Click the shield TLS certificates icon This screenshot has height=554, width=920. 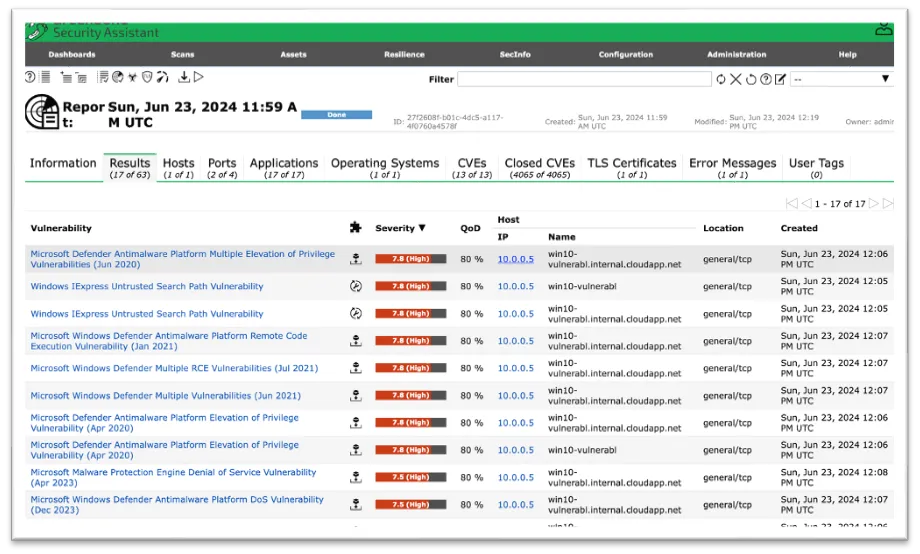[x=147, y=77]
